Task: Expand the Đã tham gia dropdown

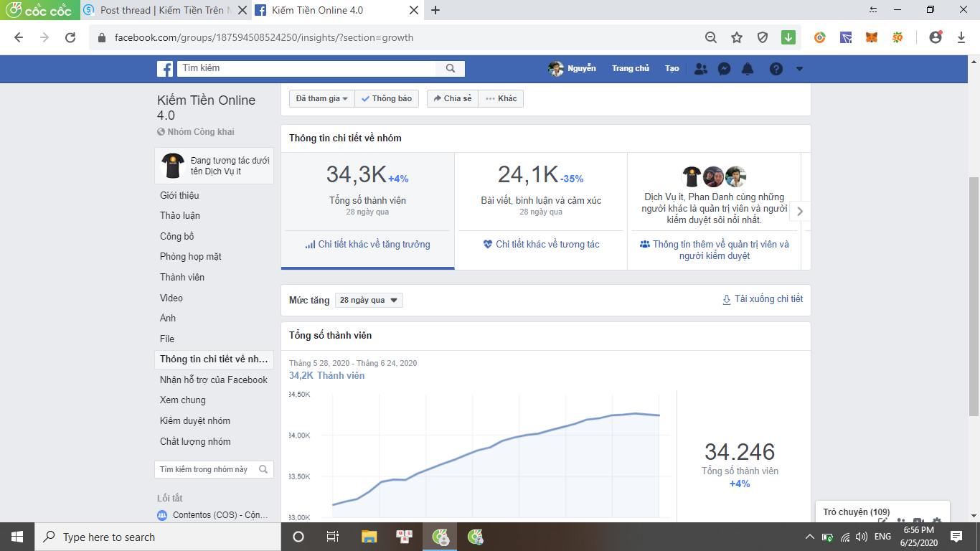Action: [322, 98]
